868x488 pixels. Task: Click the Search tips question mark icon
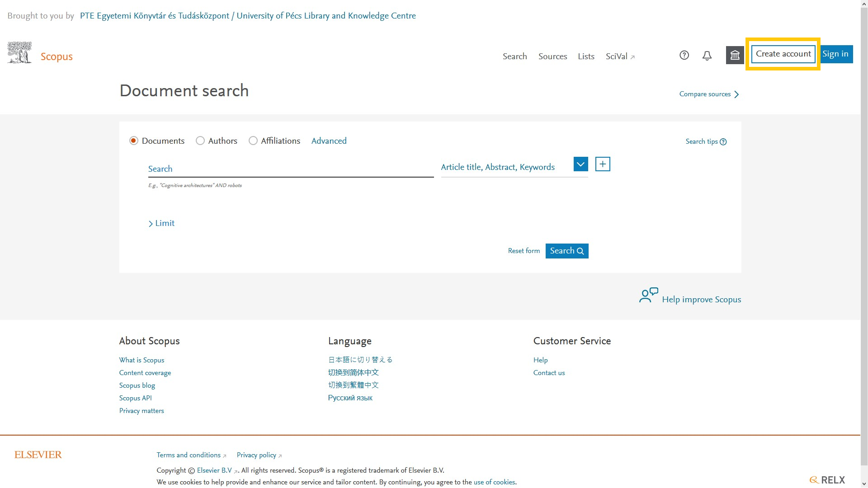[x=723, y=142]
